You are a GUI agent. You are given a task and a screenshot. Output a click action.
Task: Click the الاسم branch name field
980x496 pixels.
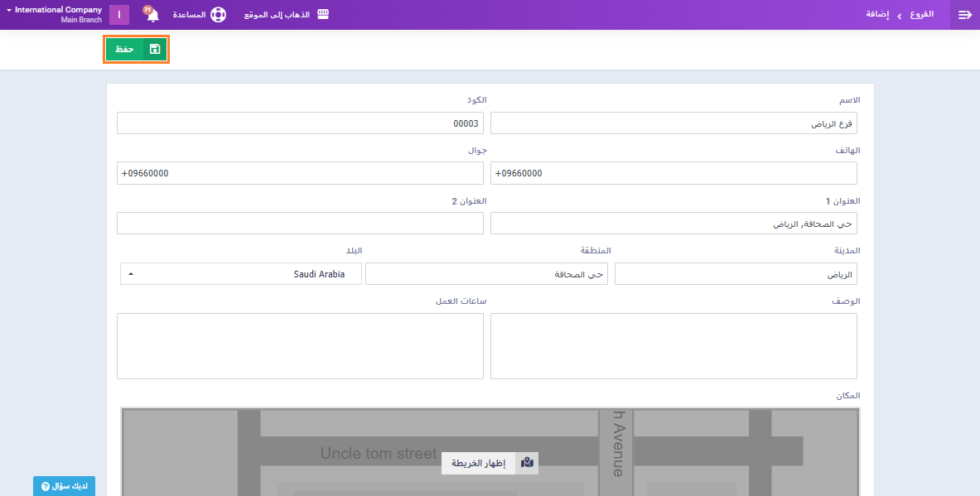click(673, 123)
